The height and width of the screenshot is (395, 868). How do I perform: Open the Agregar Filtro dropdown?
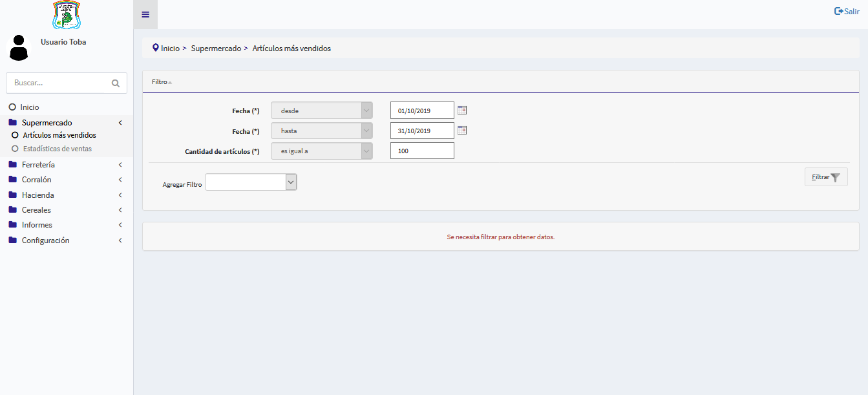click(251, 182)
